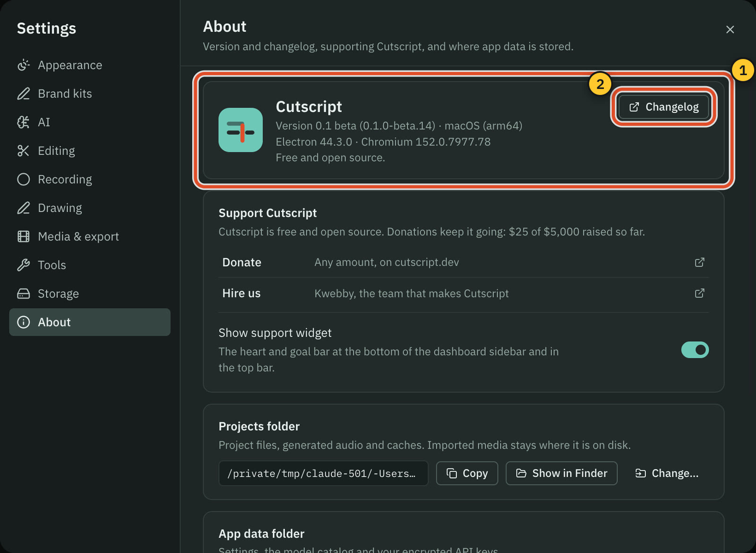This screenshot has width=756, height=553.
Task: Click the 'Electron 44.3.0' version line
Action: pyautogui.click(x=383, y=142)
